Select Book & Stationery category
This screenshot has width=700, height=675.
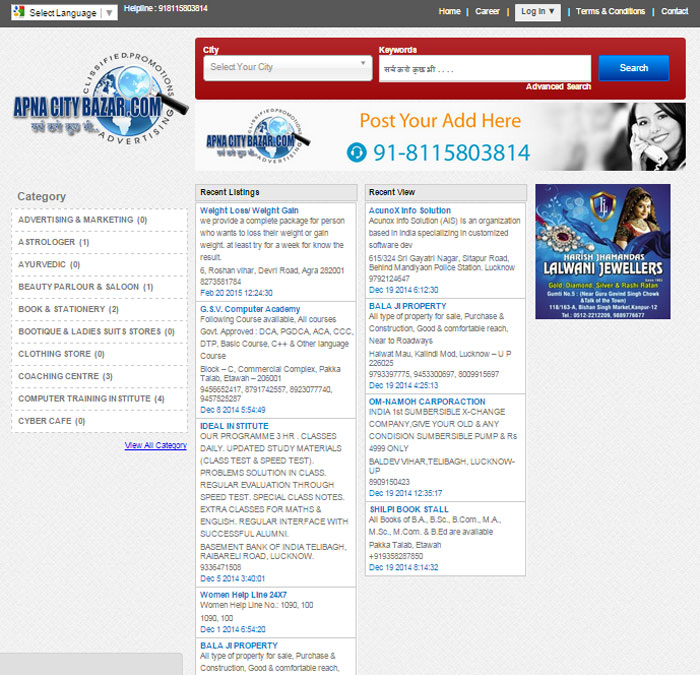68,309
